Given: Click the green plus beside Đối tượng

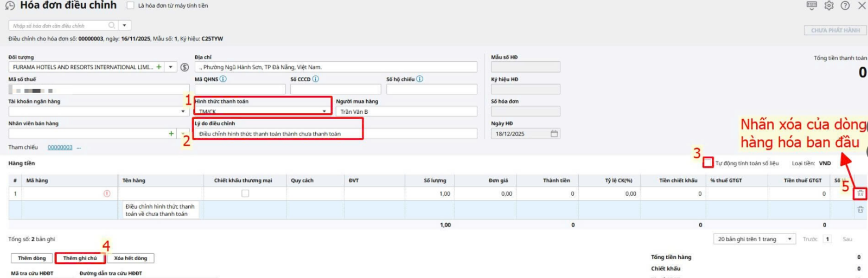Looking at the screenshot, I should (159, 67).
